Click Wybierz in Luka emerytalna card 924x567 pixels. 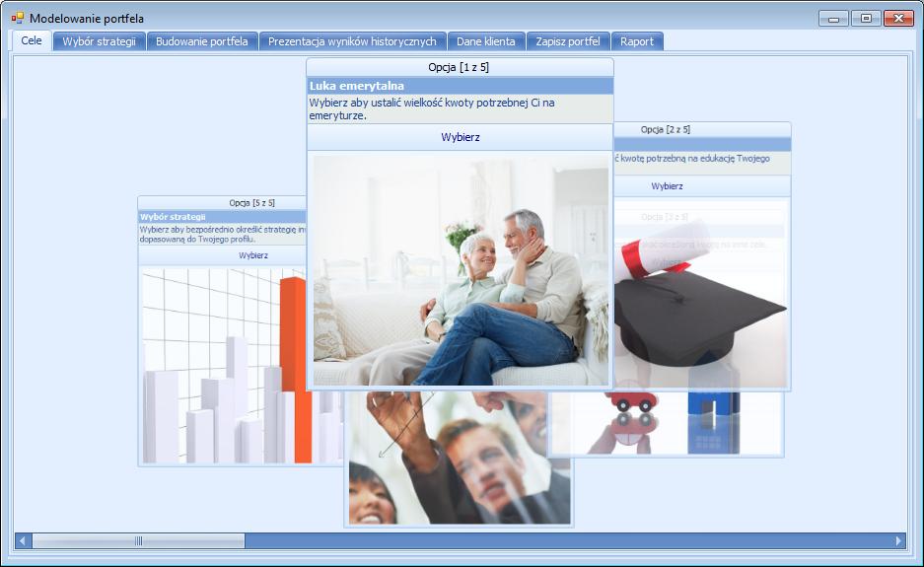(x=461, y=137)
